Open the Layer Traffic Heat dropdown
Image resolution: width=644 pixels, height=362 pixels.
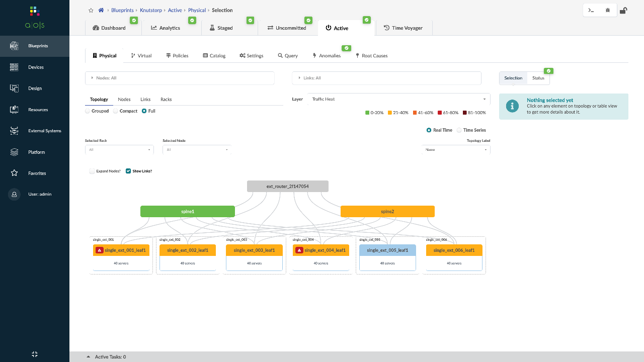tap(398, 99)
